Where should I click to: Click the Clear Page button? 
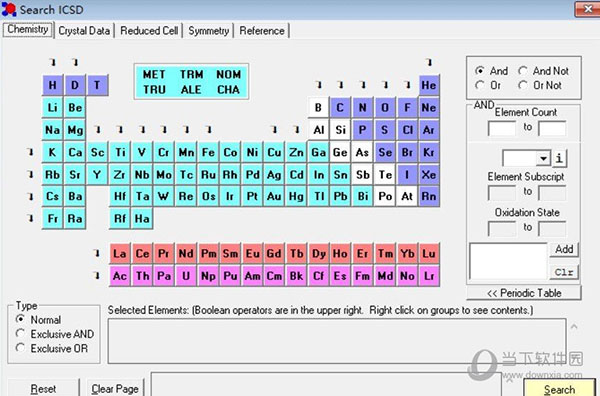(x=115, y=389)
